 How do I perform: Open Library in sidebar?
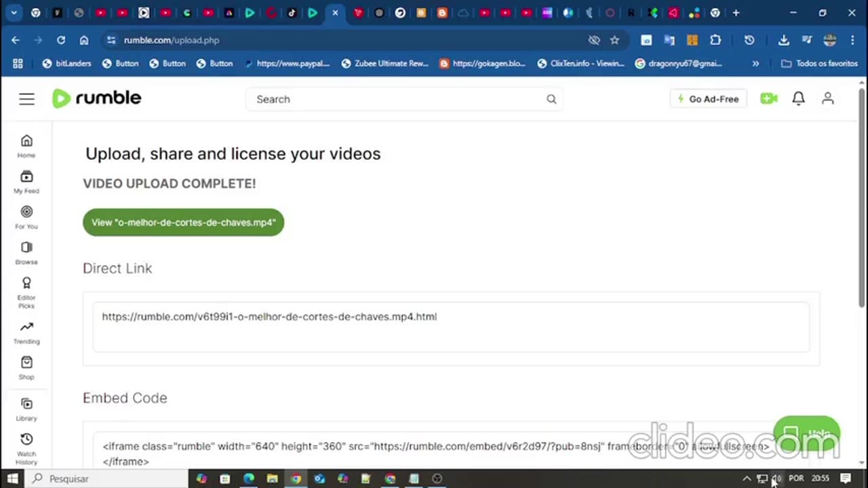click(x=26, y=410)
